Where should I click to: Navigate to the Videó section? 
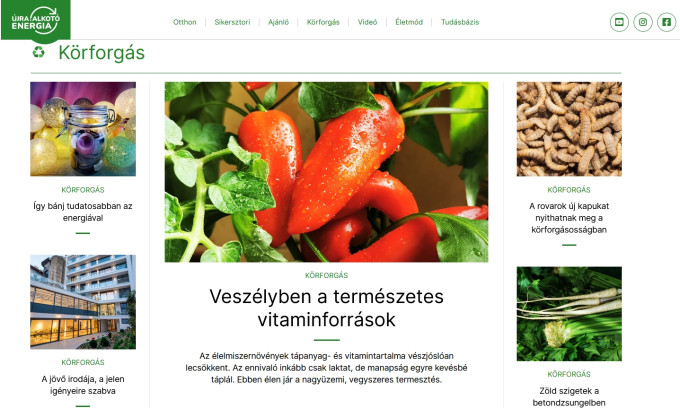[x=367, y=22]
